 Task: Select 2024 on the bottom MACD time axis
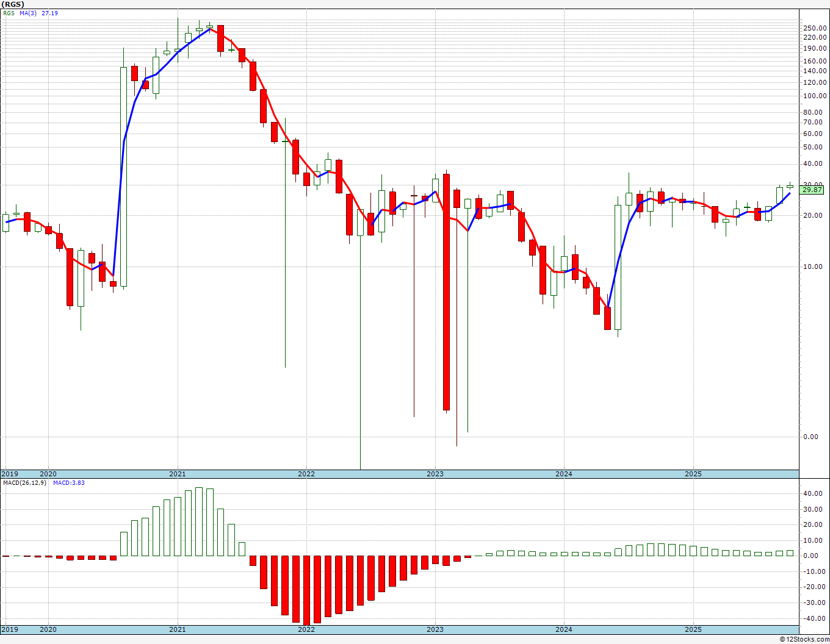pyautogui.click(x=564, y=629)
